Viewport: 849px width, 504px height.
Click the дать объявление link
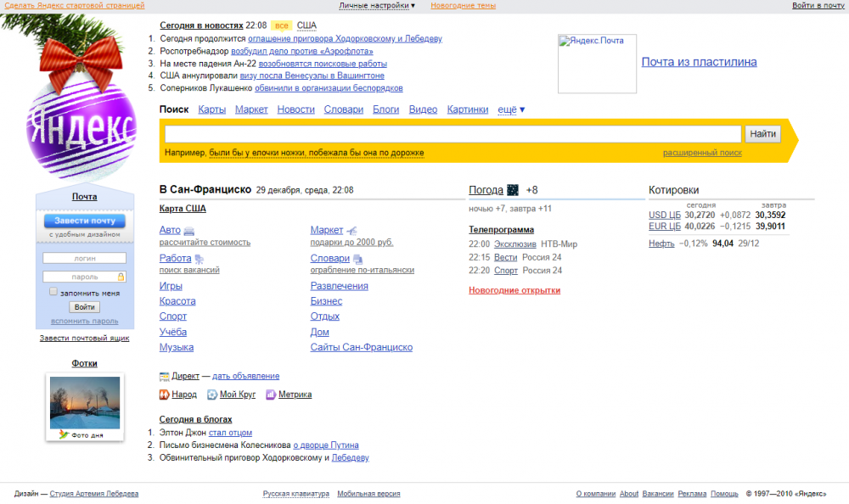(246, 376)
